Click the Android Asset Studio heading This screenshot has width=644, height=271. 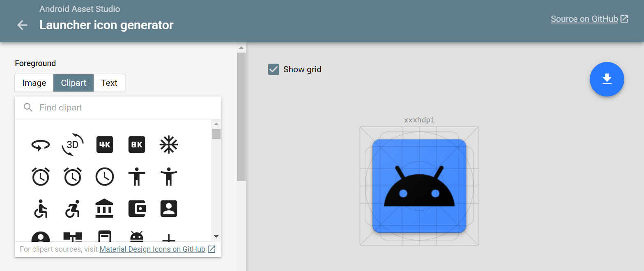click(80, 9)
